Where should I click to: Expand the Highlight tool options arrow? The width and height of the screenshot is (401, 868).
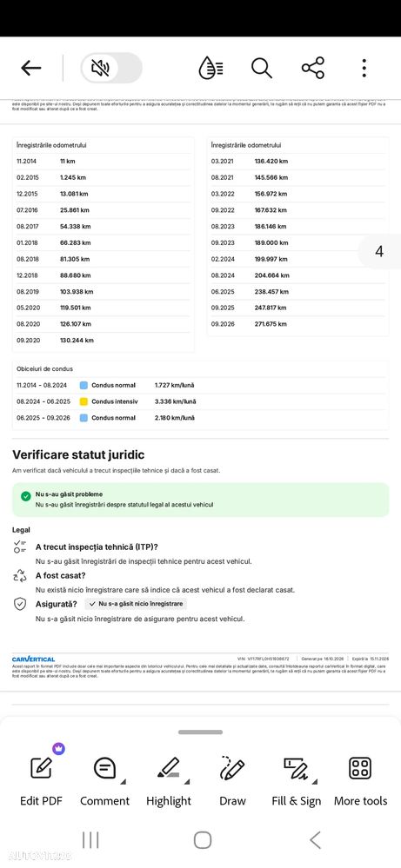pos(187,782)
